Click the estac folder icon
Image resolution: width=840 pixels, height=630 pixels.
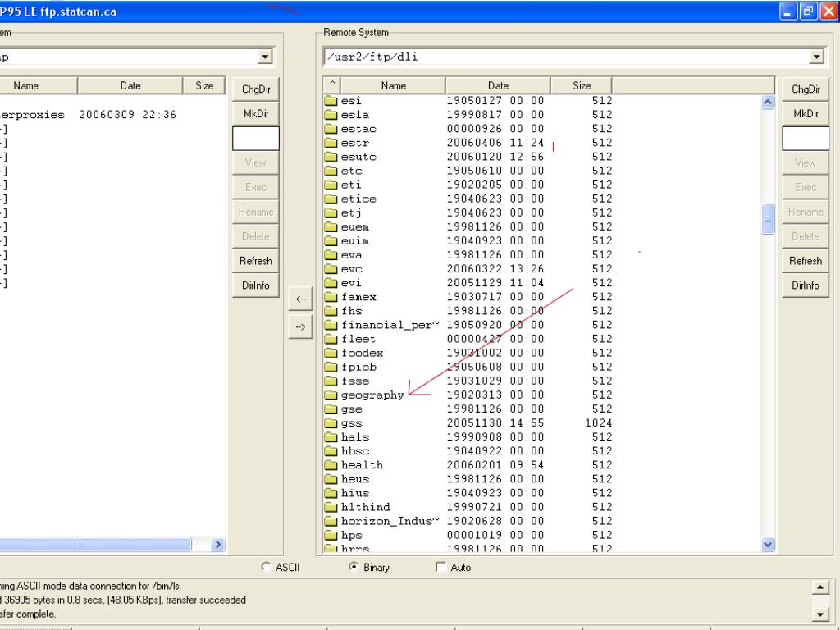331,129
